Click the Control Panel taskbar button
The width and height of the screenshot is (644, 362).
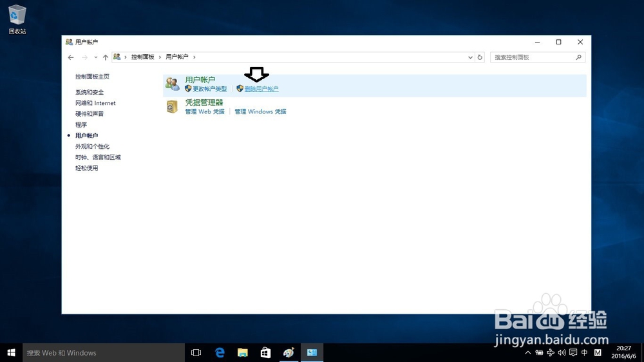(x=312, y=352)
